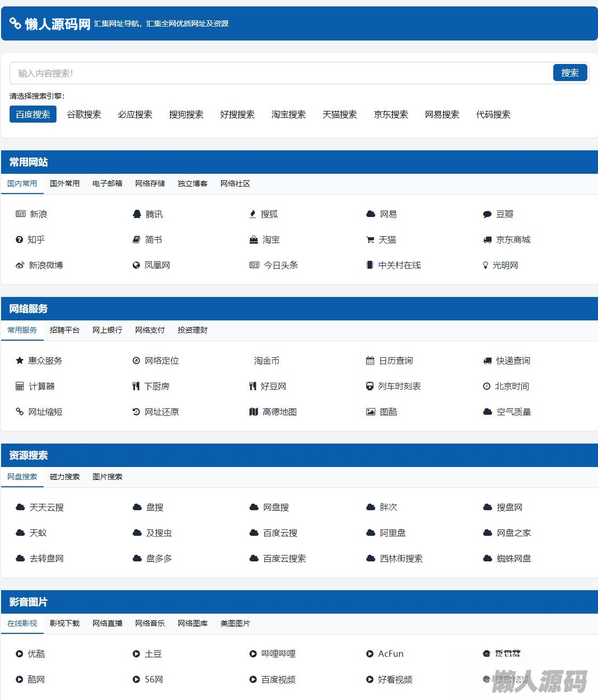Click the Weibo icon beside 新浪微博

coord(20,265)
